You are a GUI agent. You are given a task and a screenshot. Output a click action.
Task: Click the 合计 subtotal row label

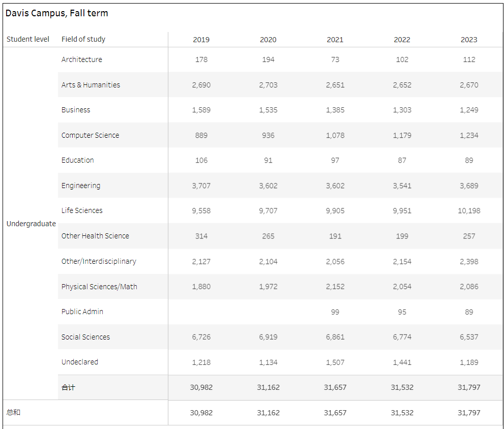[68, 387]
